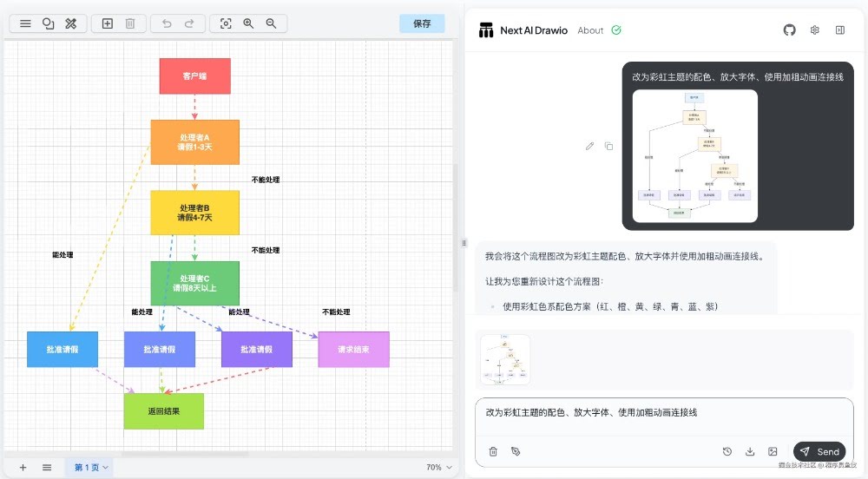Expand the 70% zoom level dropdown
The image size is (868, 479).
[439, 468]
